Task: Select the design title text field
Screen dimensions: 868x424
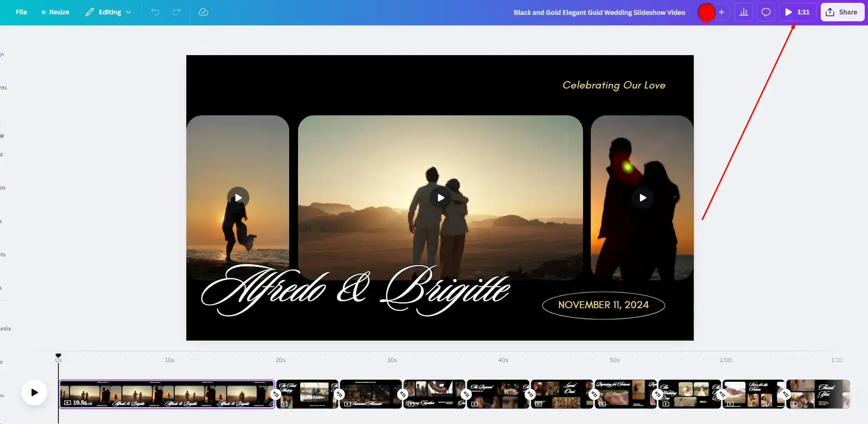Action: [x=599, y=13]
